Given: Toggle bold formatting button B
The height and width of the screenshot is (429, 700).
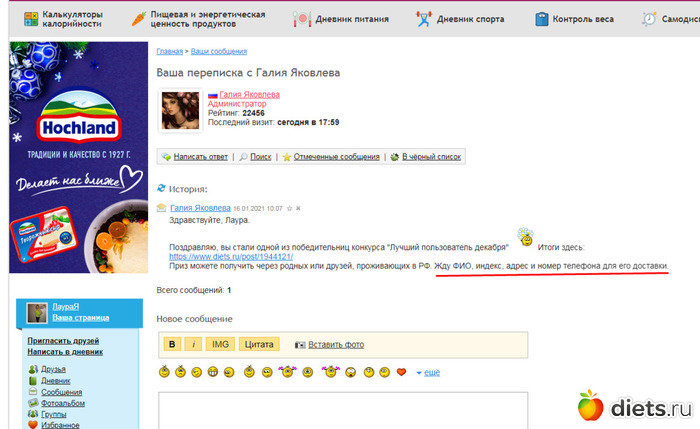Looking at the screenshot, I should pos(172,345).
